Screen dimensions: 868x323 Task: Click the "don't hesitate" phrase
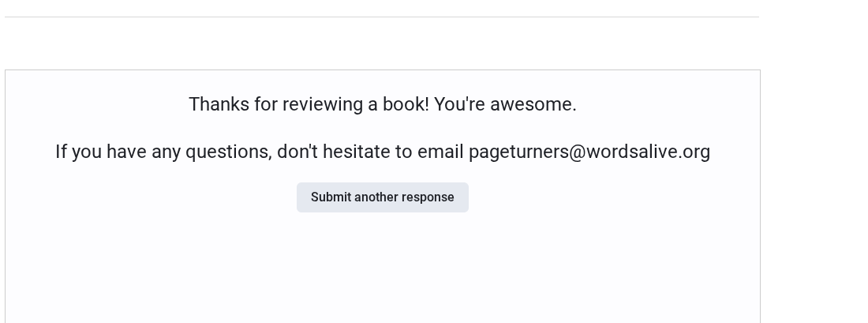[333, 152]
